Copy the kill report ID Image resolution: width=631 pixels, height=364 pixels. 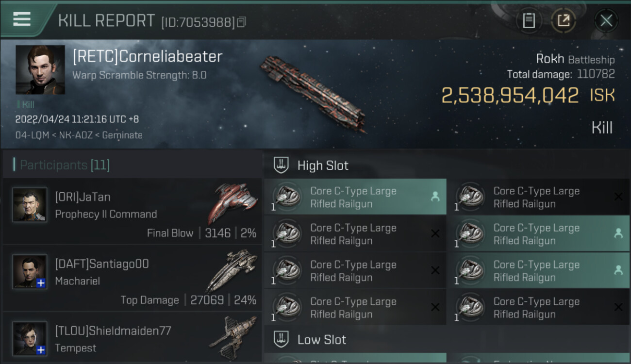click(x=242, y=22)
